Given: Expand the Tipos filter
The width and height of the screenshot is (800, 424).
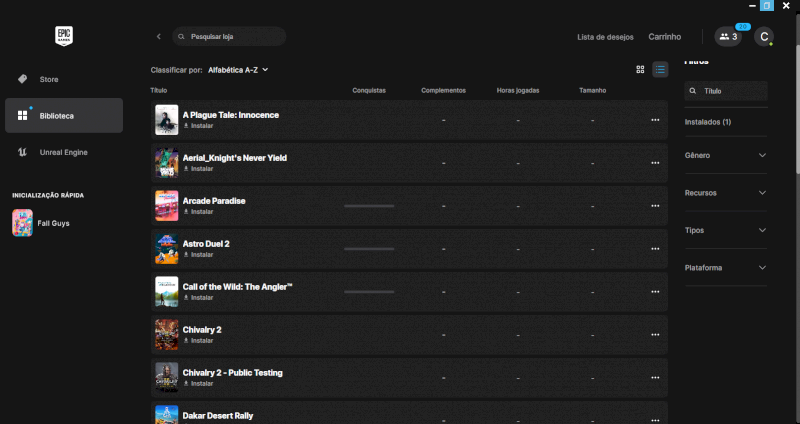Looking at the screenshot, I should tap(726, 230).
